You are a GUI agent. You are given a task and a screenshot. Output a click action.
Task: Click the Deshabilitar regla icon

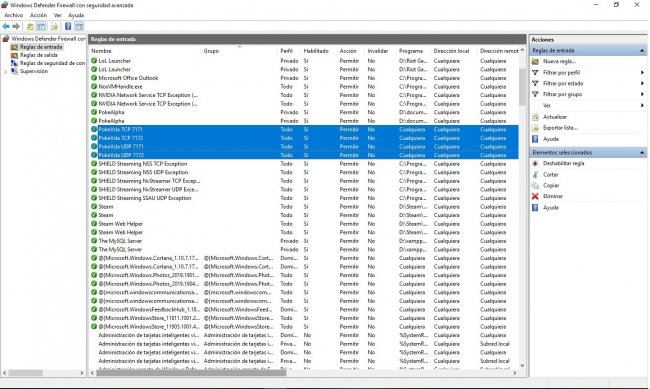tap(535, 163)
